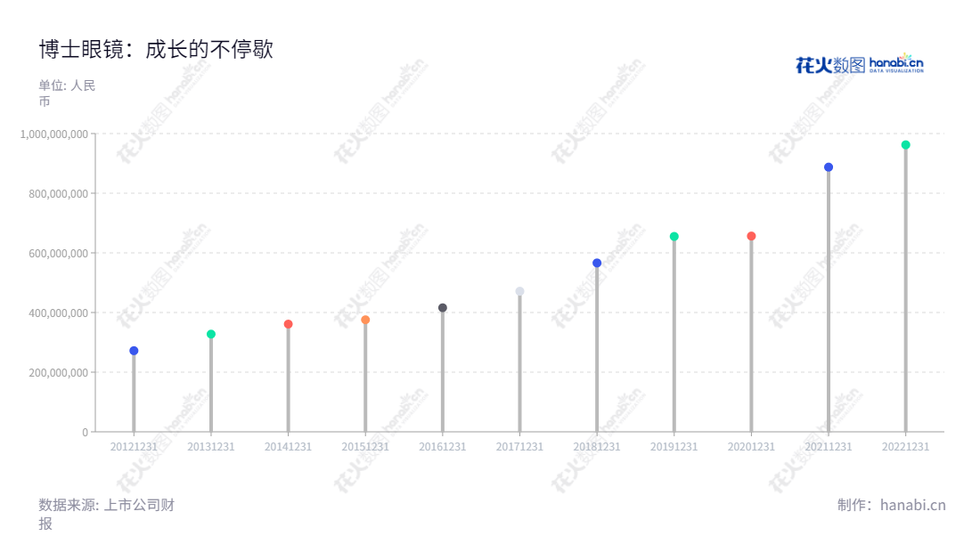
Task: Click the 600,000,000 y-axis label
Action: [57, 253]
